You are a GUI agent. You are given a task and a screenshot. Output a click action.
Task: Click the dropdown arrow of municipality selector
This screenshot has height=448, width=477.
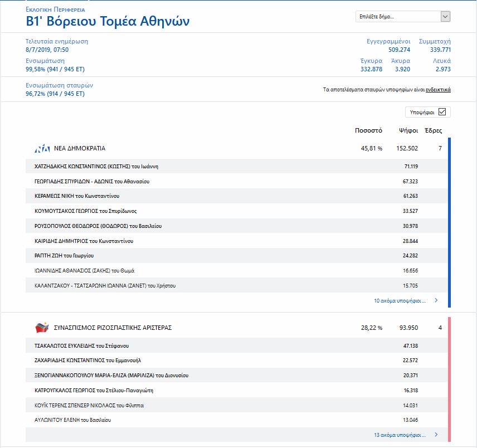click(x=445, y=16)
